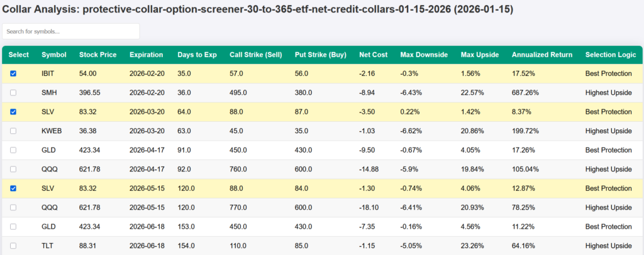Click the Net Cost column header
This screenshot has height=255, width=644.
click(x=373, y=55)
